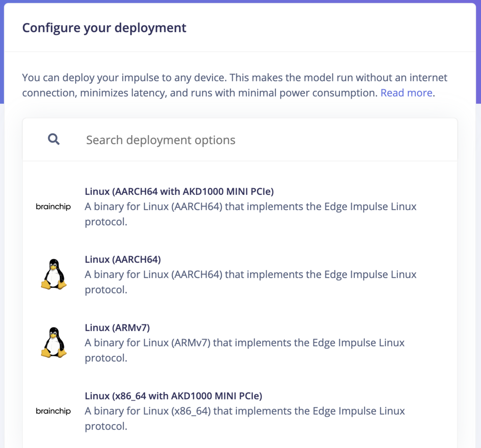Image resolution: width=481 pixels, height=448 pixels.
Task: Select Linux (AARCH64 with AKD1000 MINI PCIe) title
Action: point(179,191)
